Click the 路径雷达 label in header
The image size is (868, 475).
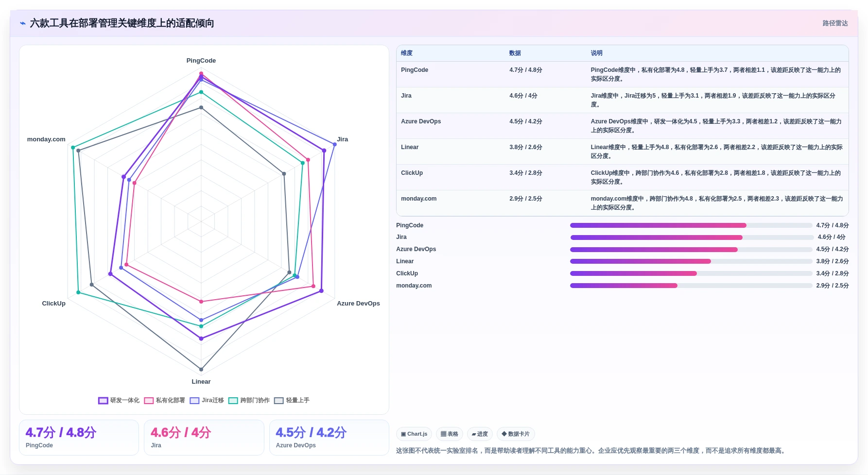(x=835, y=23)
